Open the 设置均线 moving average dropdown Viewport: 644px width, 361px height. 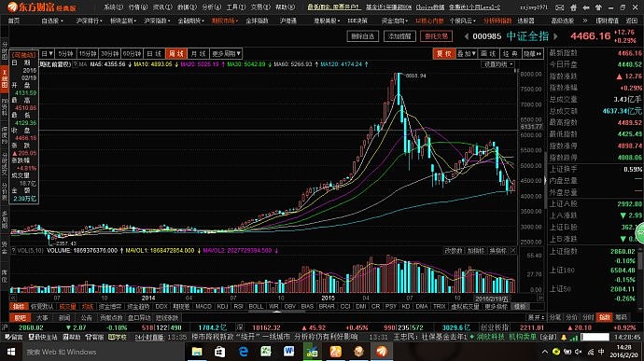pyautogui.click(x=498, y=64)
